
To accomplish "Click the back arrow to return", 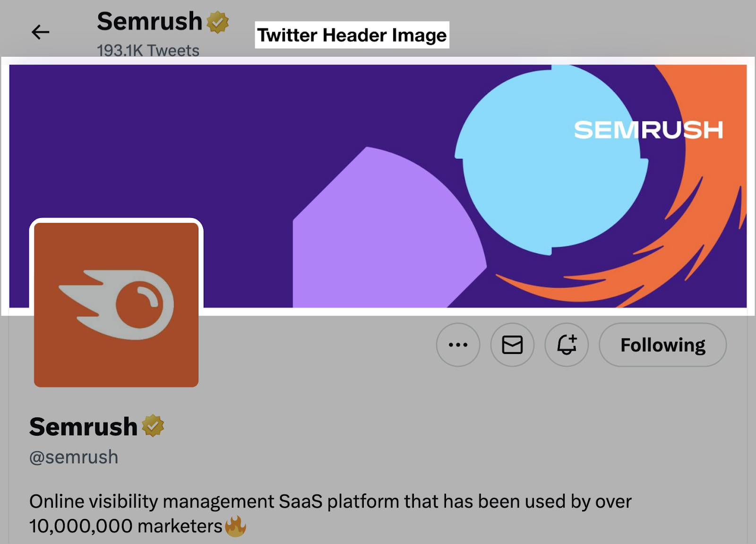I will coord(41,32).
